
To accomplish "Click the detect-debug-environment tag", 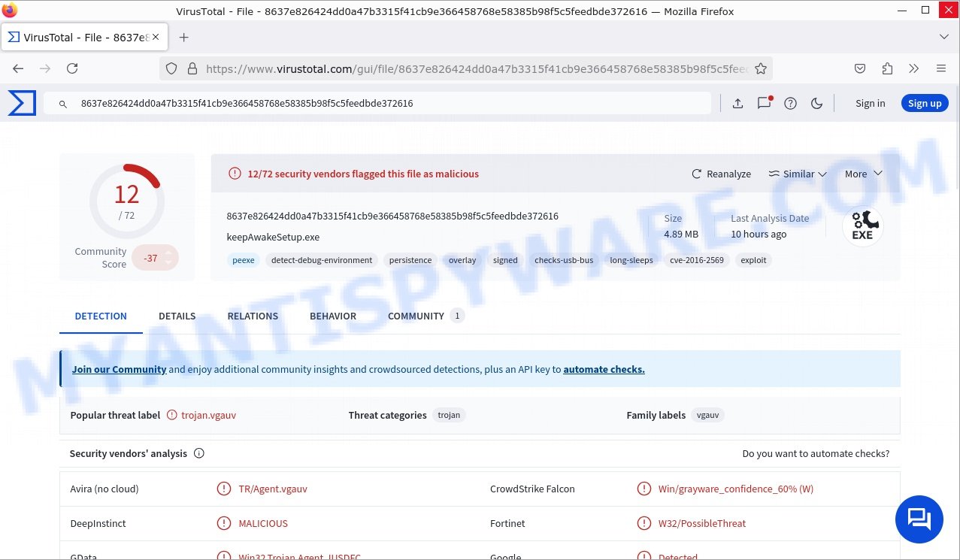I will click(322, 260).
